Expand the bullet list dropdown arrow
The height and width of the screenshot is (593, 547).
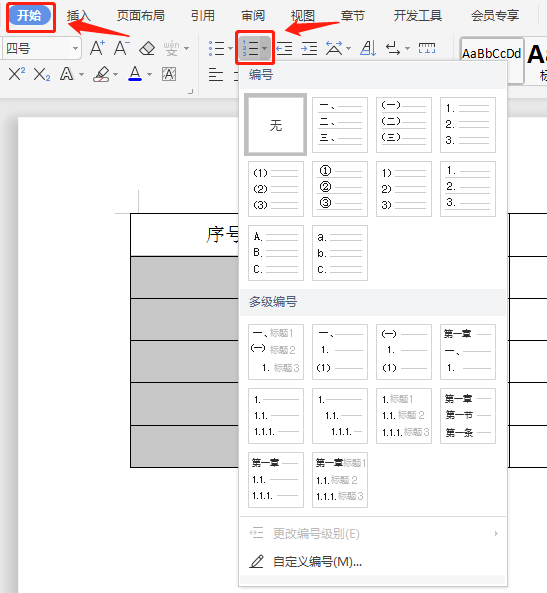click(x=230, y=48)
